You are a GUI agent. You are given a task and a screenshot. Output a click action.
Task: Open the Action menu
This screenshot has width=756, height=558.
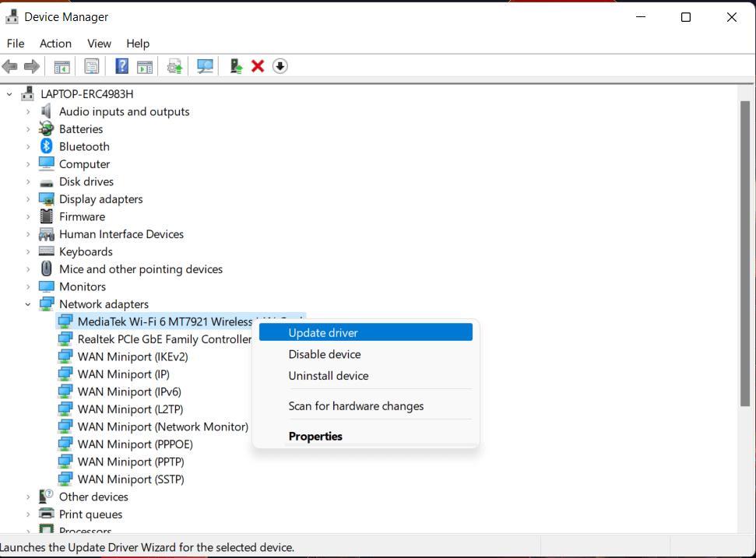point(55,44)
